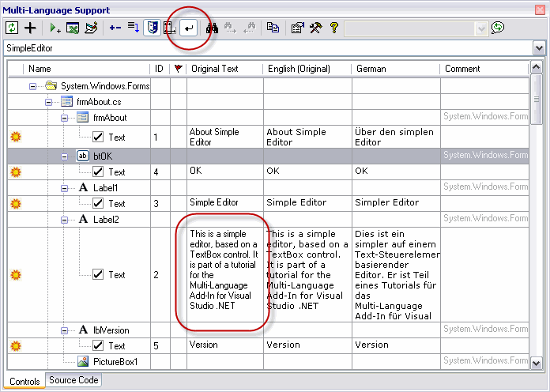Click the copy icon in toolbar

click(x=273, y=28)
